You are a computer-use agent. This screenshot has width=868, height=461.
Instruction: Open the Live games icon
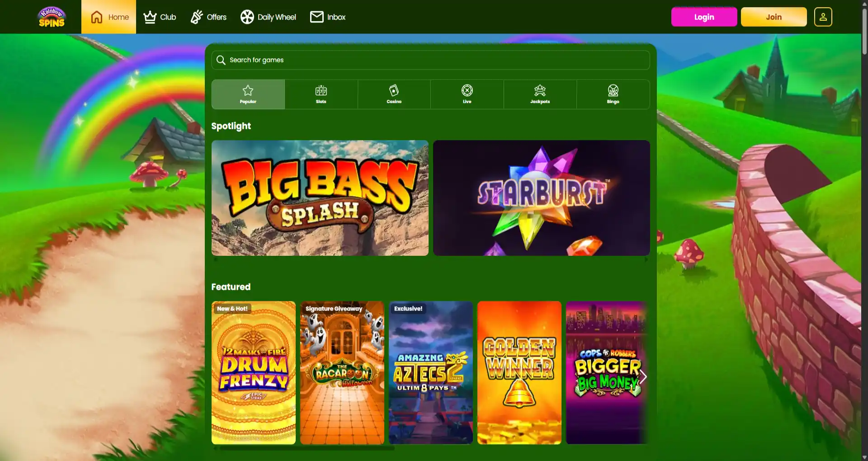tap(467, 90)
